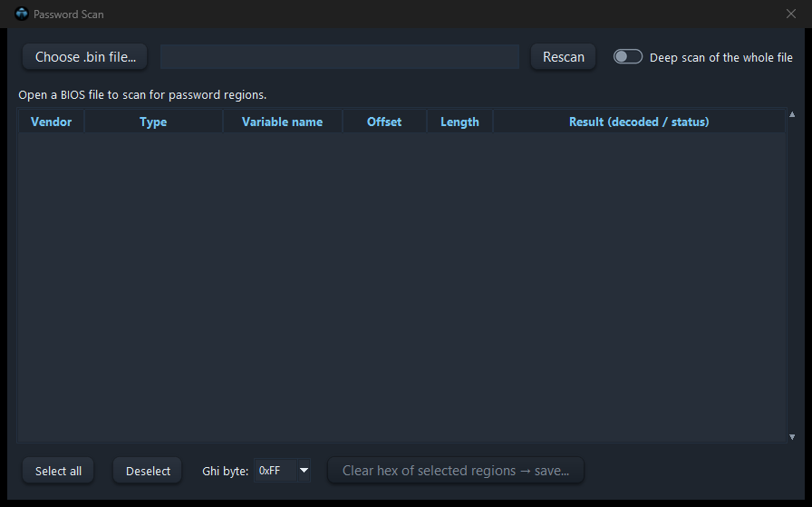Click Clear hex of selected regions save button
Screen dimensions: 812x507
pyautogui.click(x=456, y=471)
